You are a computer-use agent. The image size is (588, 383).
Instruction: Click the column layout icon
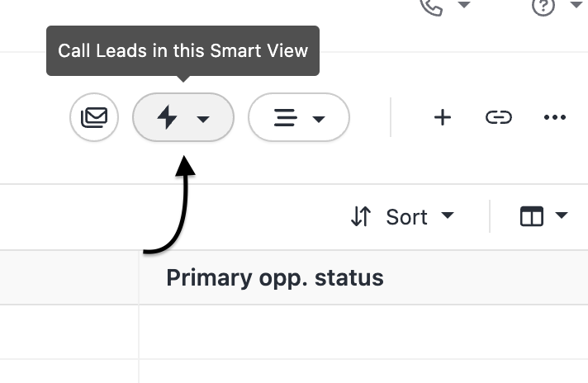point(532,216)
